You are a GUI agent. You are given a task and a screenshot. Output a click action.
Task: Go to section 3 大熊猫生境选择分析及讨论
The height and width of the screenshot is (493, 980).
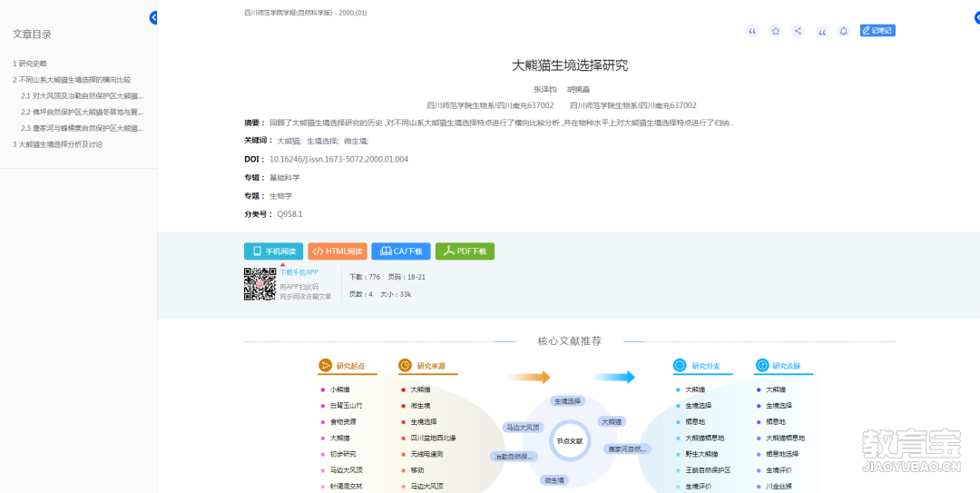click(x=57, y=143)
